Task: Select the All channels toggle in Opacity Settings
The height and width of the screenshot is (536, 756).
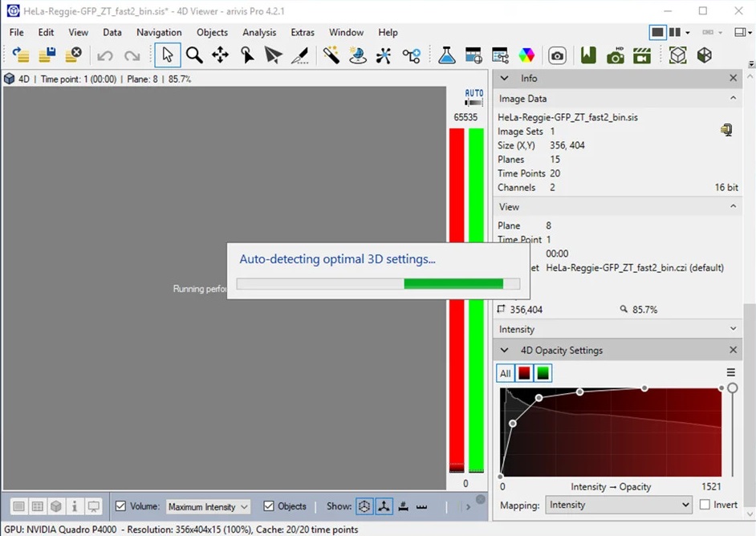Action: pos(505,373)
